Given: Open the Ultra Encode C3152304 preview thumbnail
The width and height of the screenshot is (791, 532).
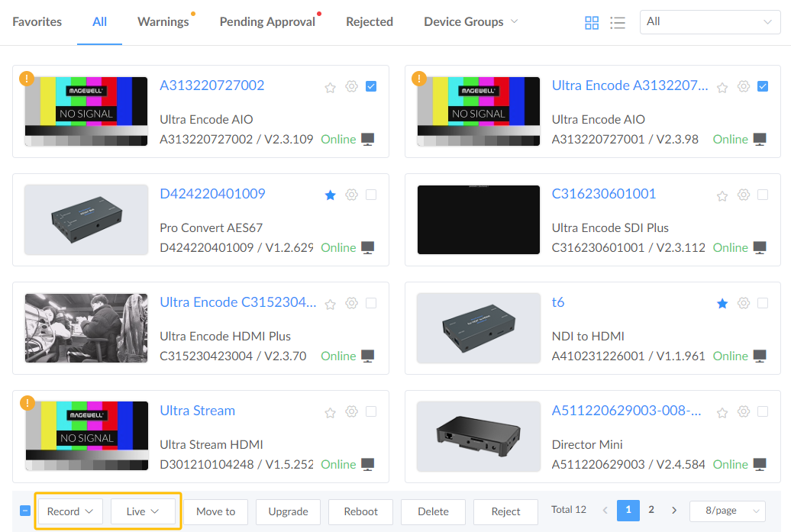Looking at the screenshot, I should click(86, 328).
